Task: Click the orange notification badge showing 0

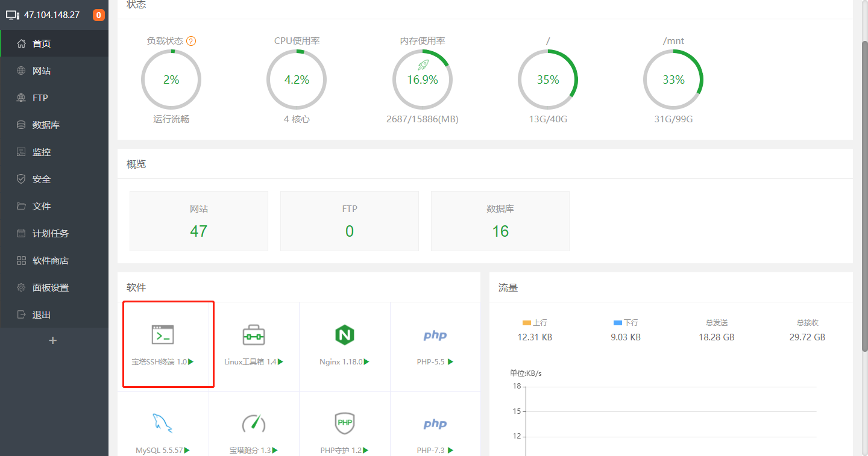Action: pos(98,15)
